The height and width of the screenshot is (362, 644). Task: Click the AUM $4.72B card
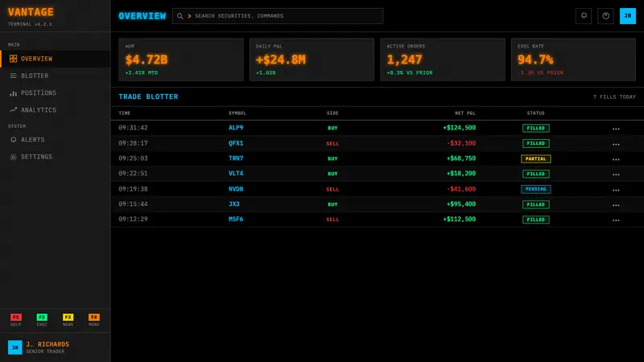[181, 60]
